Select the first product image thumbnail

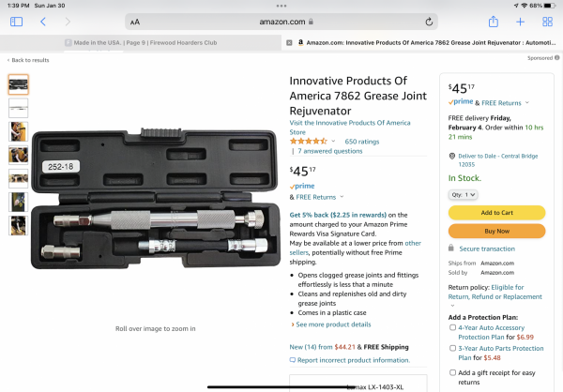click(x=19, y=84)
